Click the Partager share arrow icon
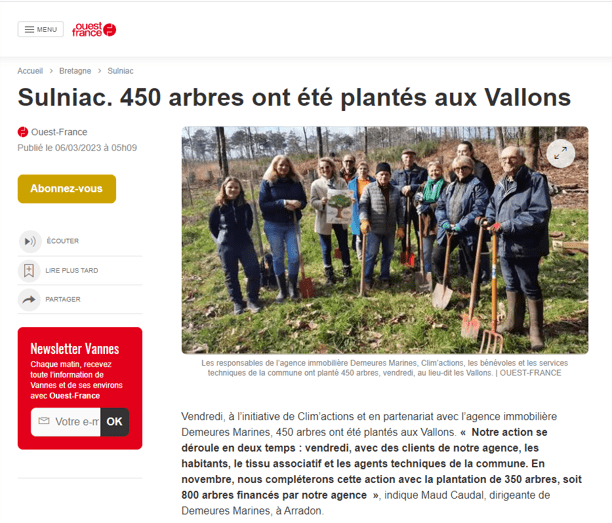This screenshot has height=523, width=612. pyautogui.click(x=29, y=300)
